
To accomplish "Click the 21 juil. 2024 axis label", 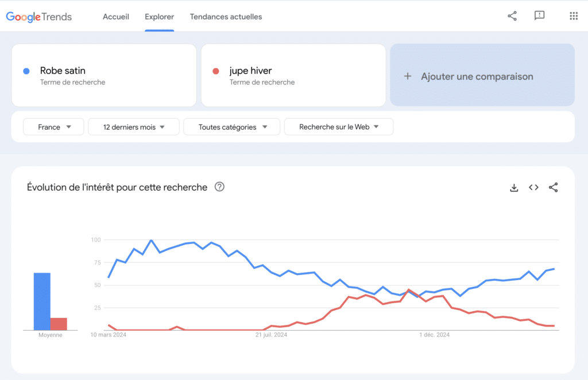I will (271, 335).
